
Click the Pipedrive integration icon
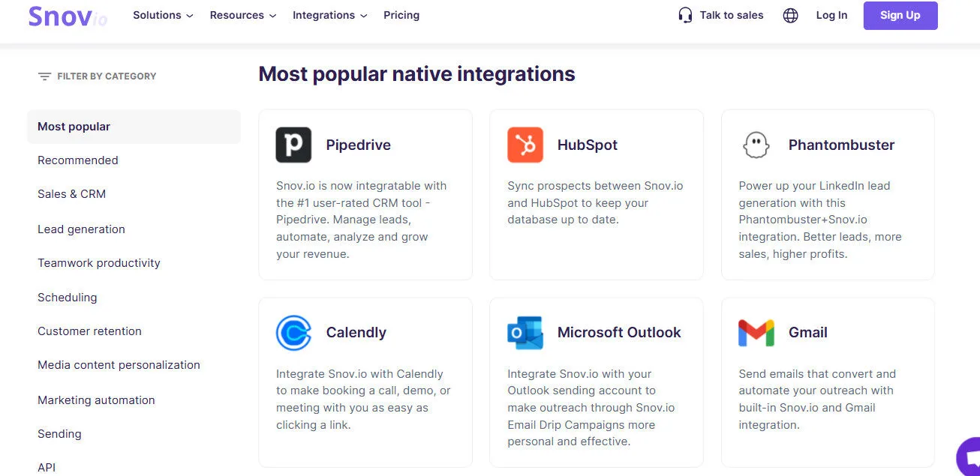pos(293,145)
